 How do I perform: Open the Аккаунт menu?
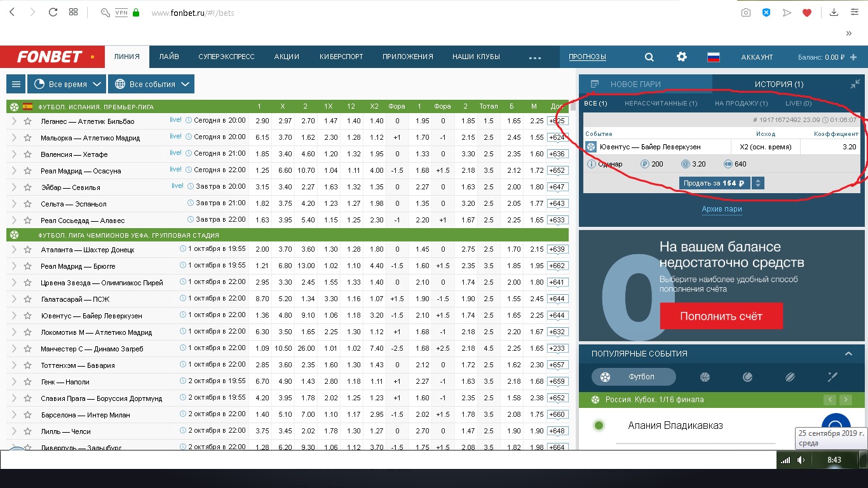tap(757, 57)
